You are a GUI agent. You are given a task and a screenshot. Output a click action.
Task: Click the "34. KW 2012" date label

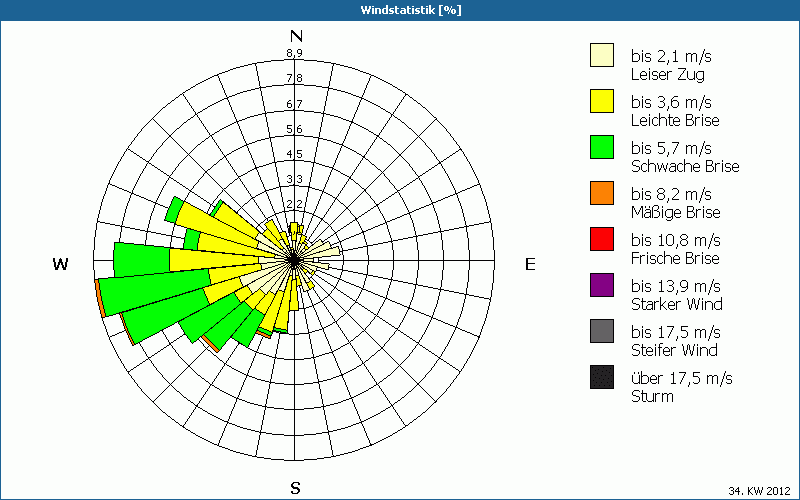click(x=760, y=491)
